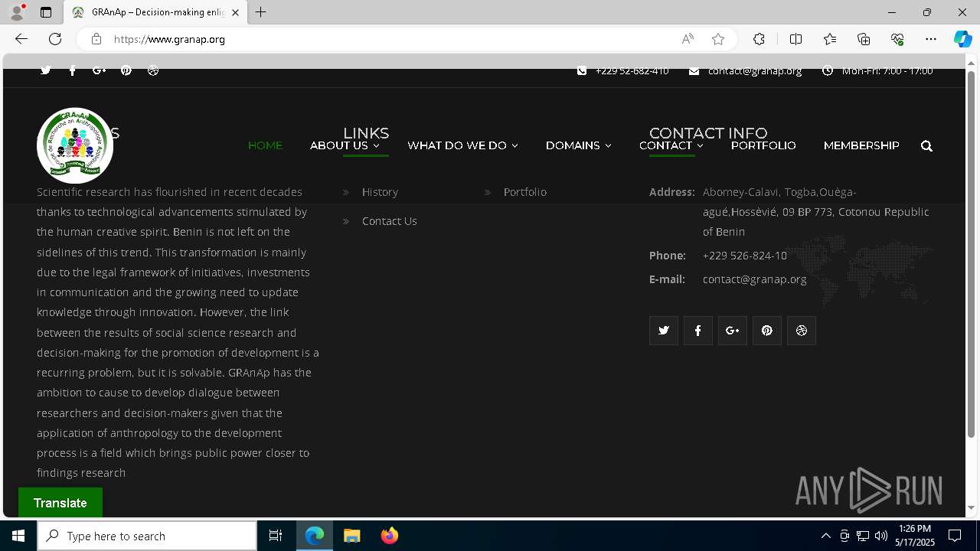Open a new tab with plus button
This screenshot has height=551, width=980.
point(261,12)
